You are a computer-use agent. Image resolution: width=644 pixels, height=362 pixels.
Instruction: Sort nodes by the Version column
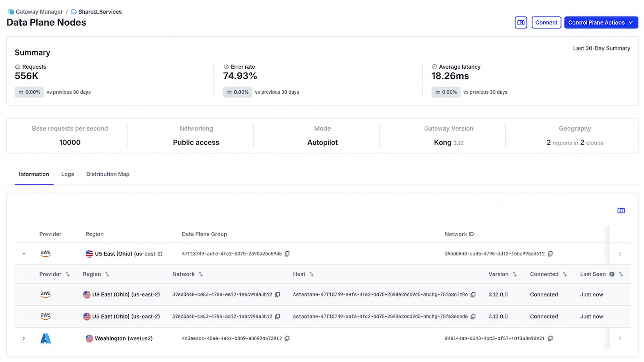[x=514, y=274]
